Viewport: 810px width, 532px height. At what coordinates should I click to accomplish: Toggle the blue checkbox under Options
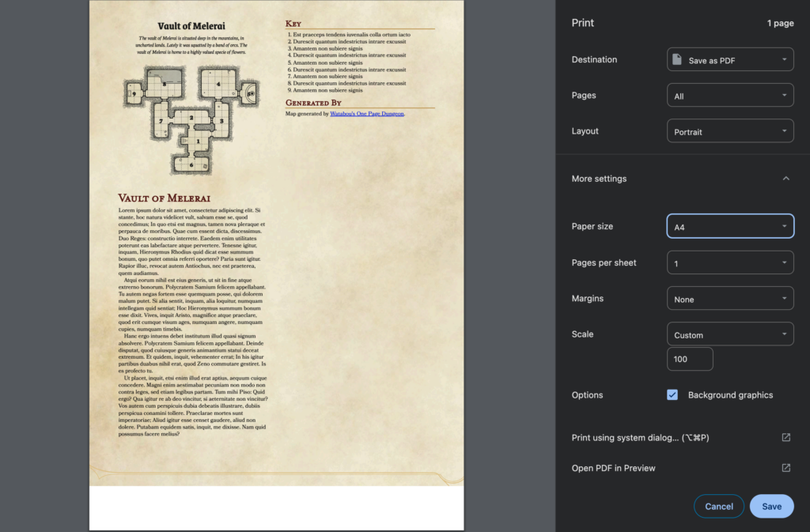[x=673, y=394]
